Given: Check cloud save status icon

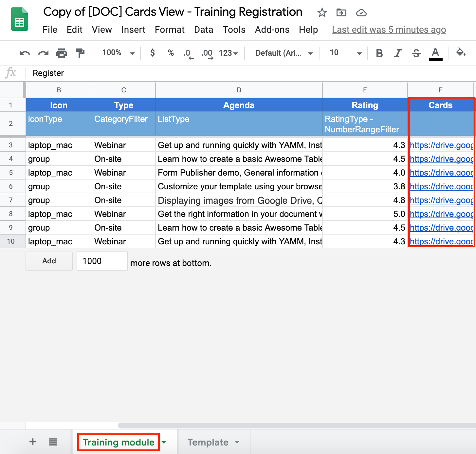Looking at the screenshot, I should tap(361, 13).
